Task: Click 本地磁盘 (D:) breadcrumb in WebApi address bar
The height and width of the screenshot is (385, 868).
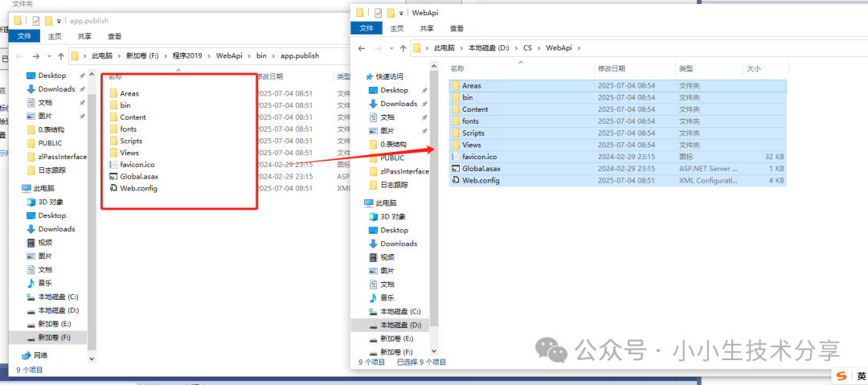Action: (x=489, y=48)
